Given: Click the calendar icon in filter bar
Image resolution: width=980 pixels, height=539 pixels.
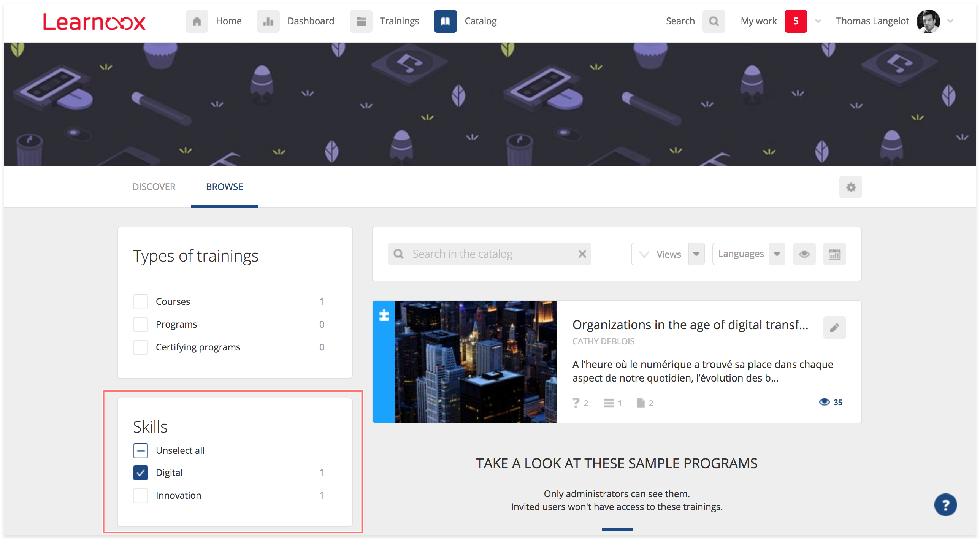Looking at the screenshot, I should click(x=834, y=254).
